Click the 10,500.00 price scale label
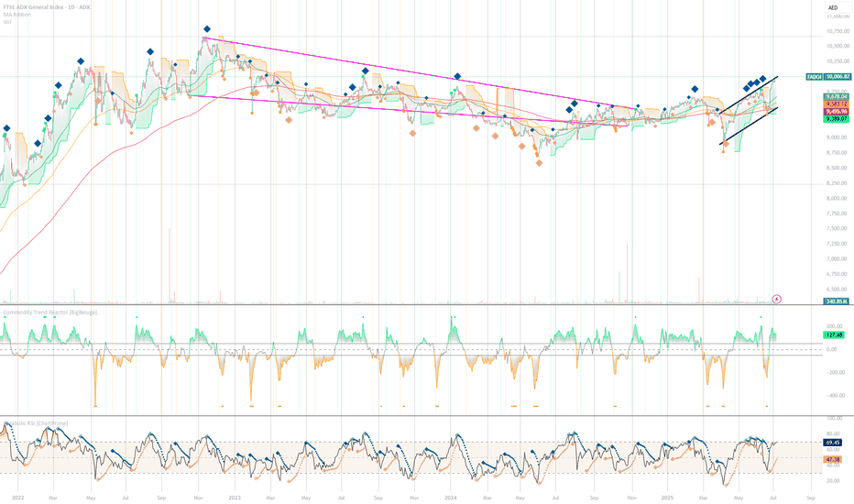This screenshot has height=504, width=854. click(x=838, y=46)
